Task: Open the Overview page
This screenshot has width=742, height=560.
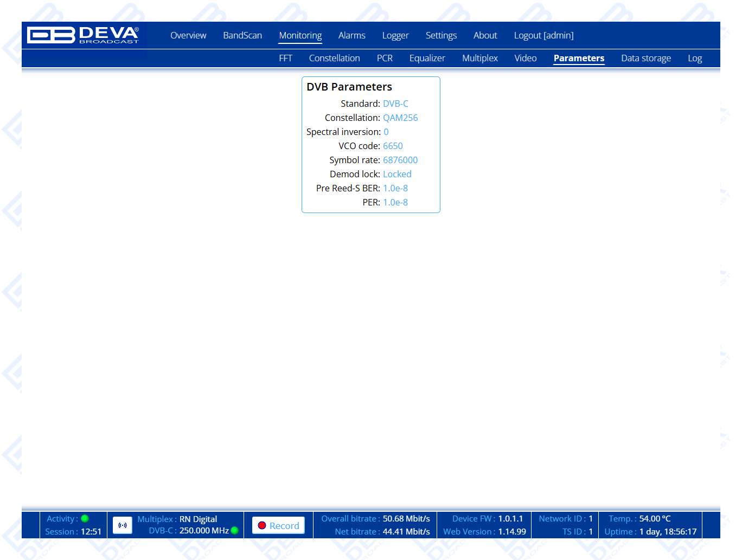Action: coord(188,35)
